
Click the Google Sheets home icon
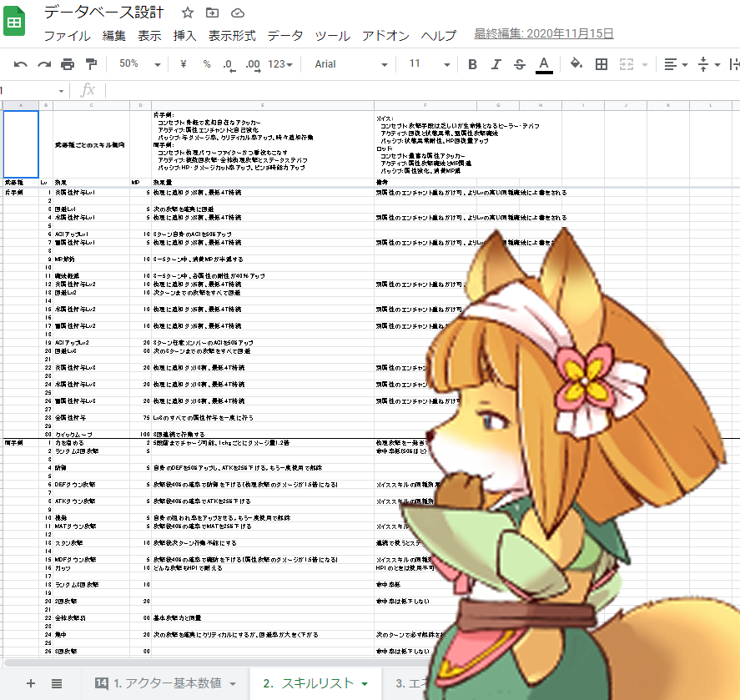point(14,21)
